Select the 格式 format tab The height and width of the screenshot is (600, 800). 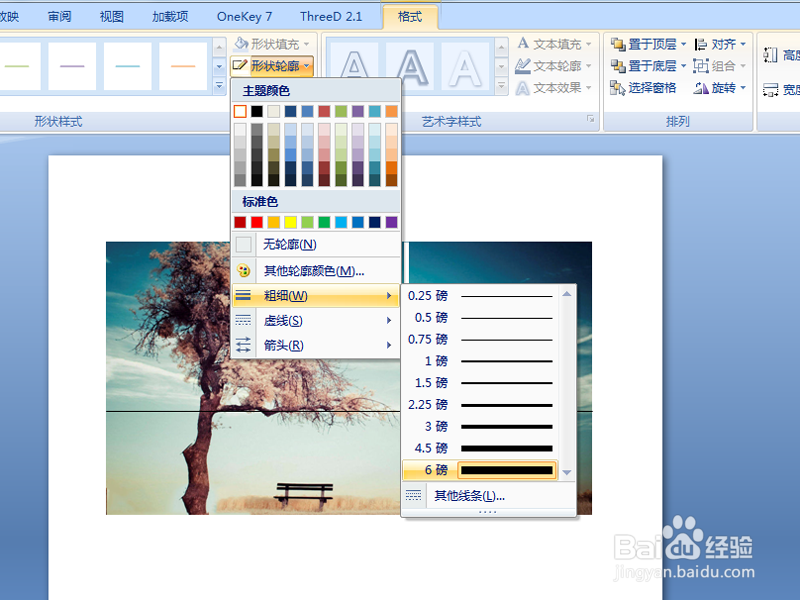coord(410,17)
